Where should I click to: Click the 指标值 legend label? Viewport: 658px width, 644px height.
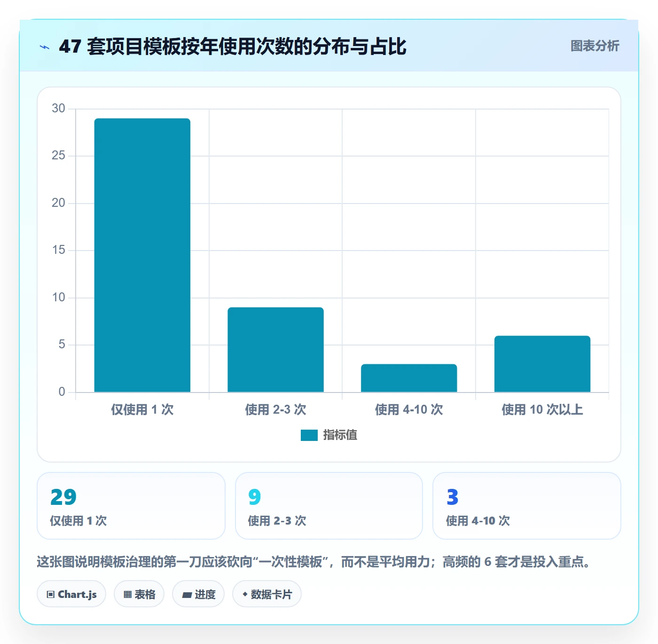point(340,435)
